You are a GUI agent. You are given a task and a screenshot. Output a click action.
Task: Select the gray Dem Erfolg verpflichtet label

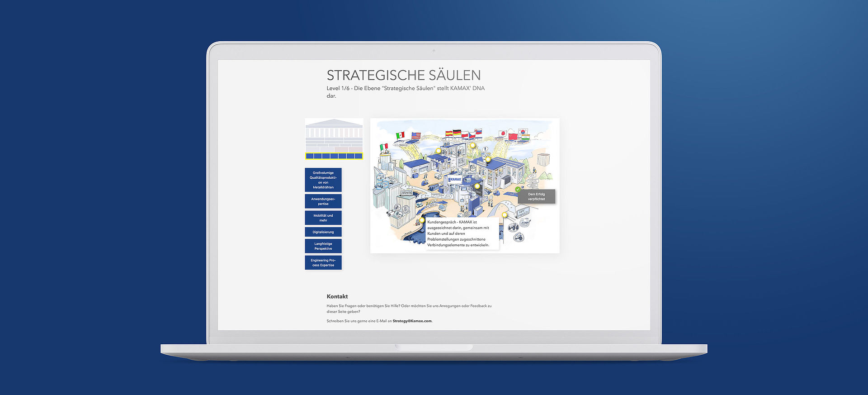[537, 196]
